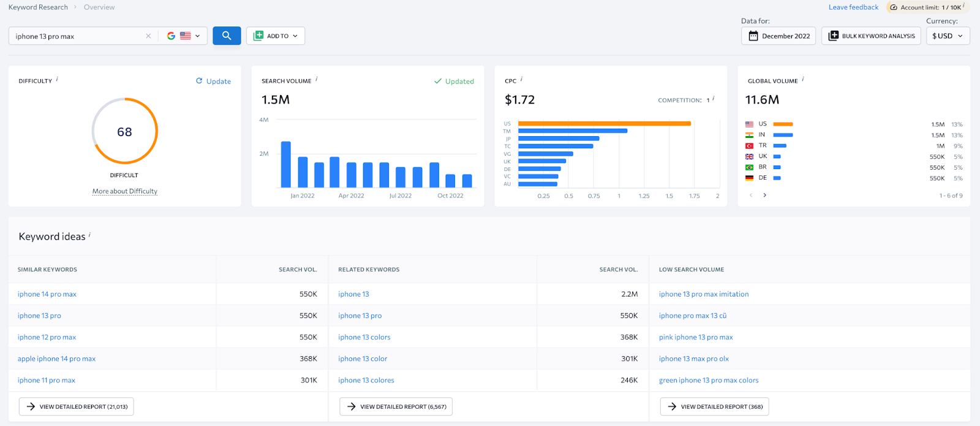Click the CPC info icon

[521, 79]
